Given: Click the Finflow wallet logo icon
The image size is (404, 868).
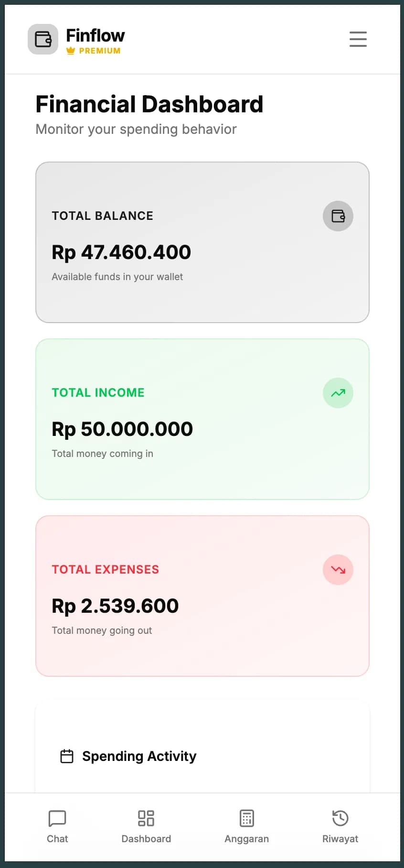Looking at the screenshot, I should 43,39.
